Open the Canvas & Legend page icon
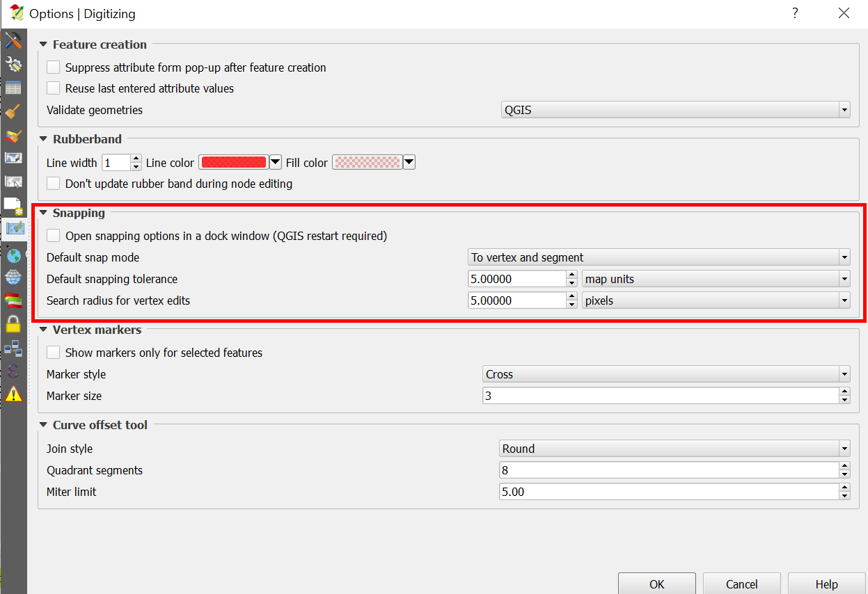868x594 pixels. click(13, 159)
